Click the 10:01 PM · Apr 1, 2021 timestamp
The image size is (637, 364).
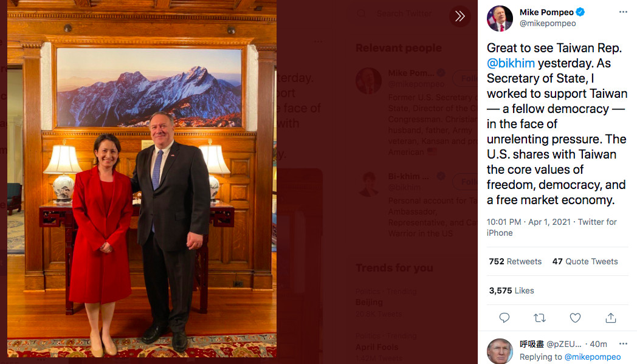(528, 222)
